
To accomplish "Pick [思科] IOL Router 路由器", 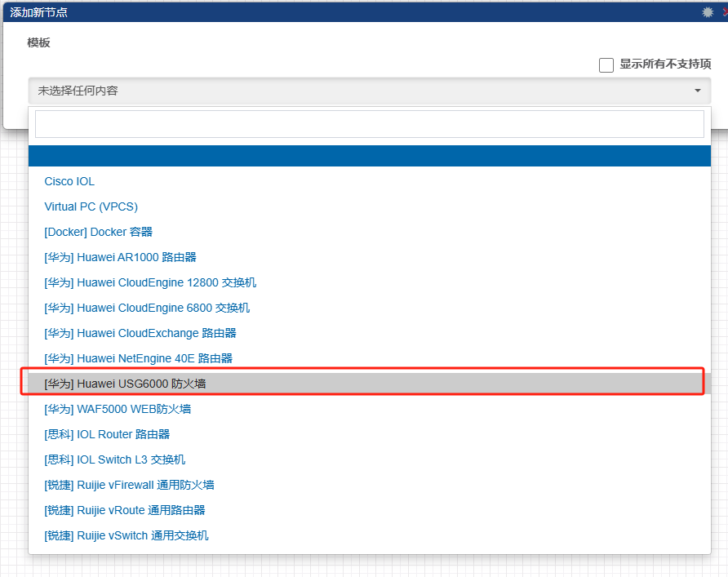I will coord(370,434).
